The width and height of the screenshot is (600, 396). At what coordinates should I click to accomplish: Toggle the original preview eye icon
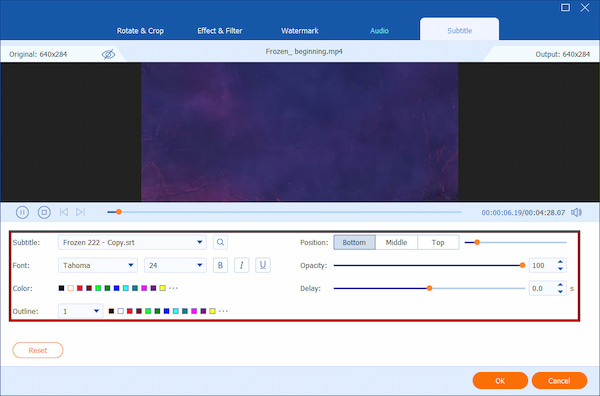click(108, 54)
